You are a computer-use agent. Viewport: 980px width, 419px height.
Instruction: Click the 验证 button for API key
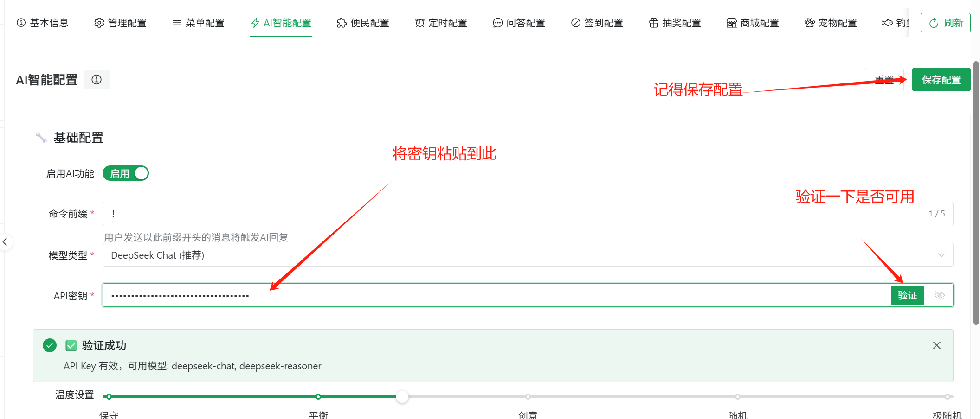coord(907,295)
